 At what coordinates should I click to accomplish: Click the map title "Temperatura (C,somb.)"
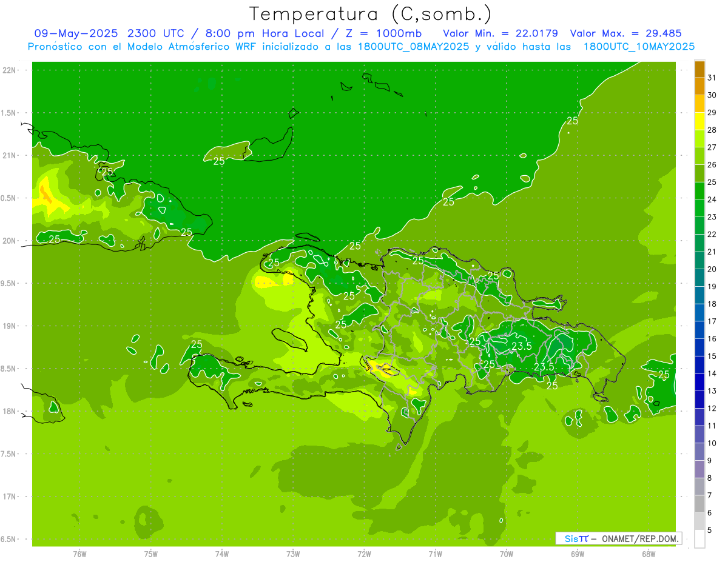click(370, 15)
